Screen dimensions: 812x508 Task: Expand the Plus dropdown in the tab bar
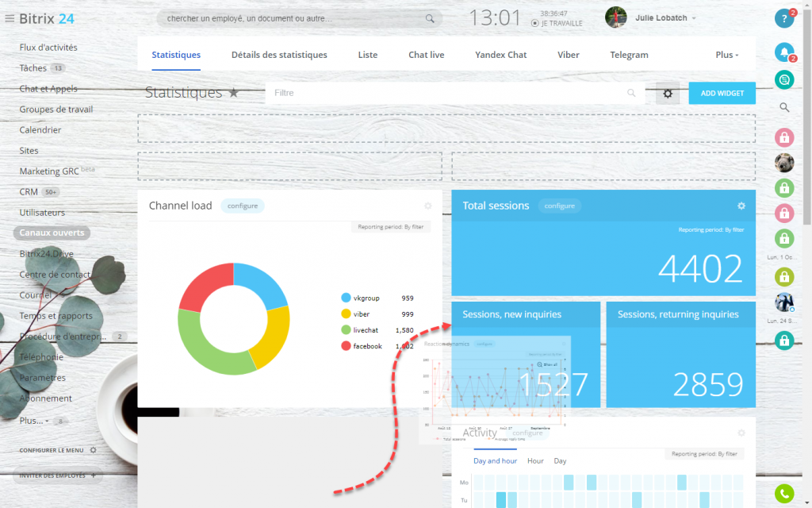click(x=727, y=55)
